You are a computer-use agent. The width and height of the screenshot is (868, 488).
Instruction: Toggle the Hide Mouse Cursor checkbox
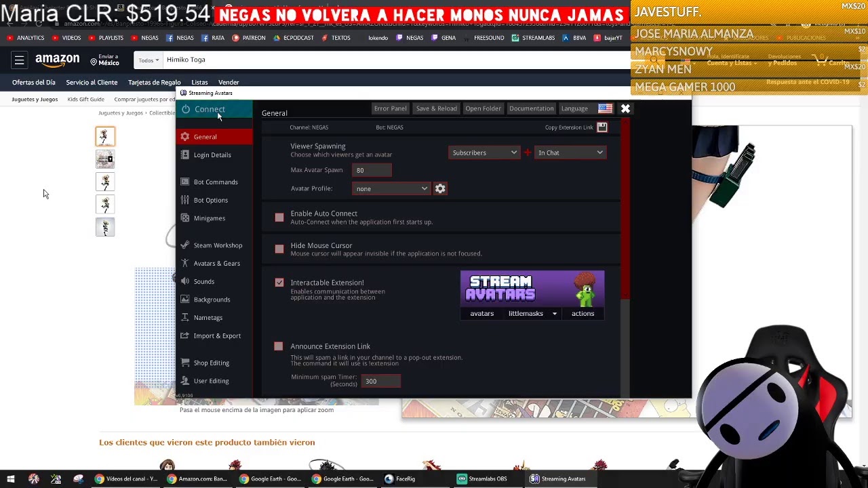point(279,249)
